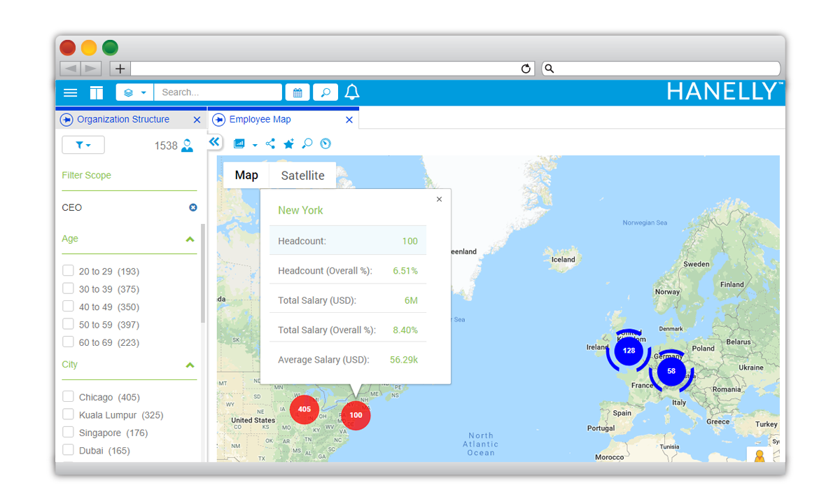Click the layout columns icon
Screen dimensions: 840x504
(x=97, y=92)
